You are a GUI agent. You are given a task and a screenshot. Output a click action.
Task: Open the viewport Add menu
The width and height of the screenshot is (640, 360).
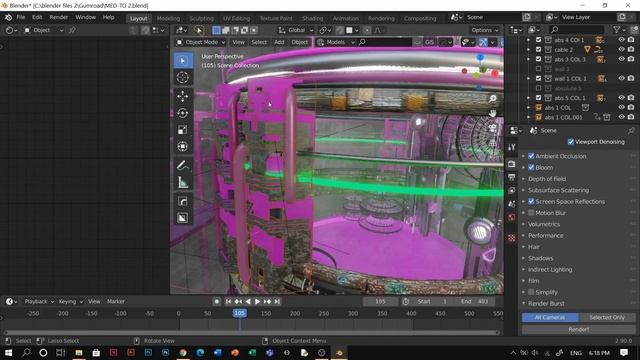click(279, 42)
